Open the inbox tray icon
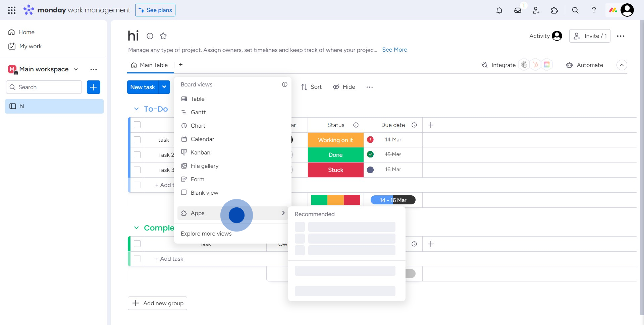 (518, 10)
